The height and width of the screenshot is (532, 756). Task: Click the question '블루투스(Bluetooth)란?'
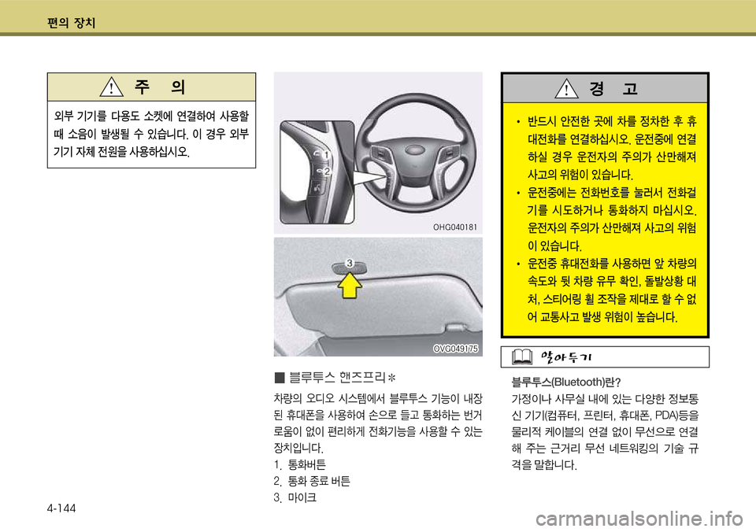565,382
